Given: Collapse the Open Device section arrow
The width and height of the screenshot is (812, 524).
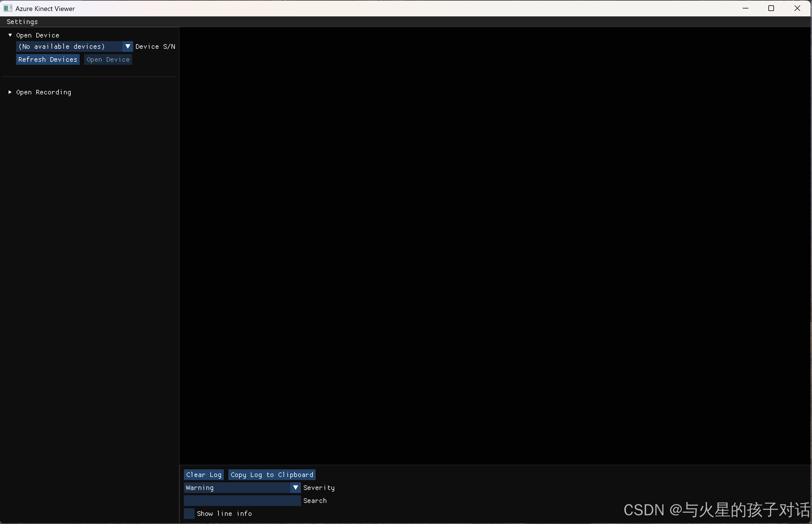Looking at the screenshot, I should [x=10, y=35].
